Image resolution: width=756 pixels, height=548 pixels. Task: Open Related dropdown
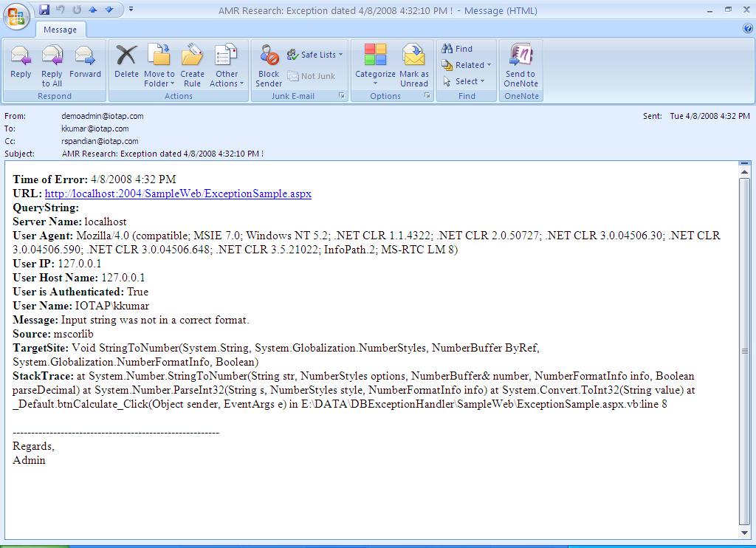click(467, 65)
